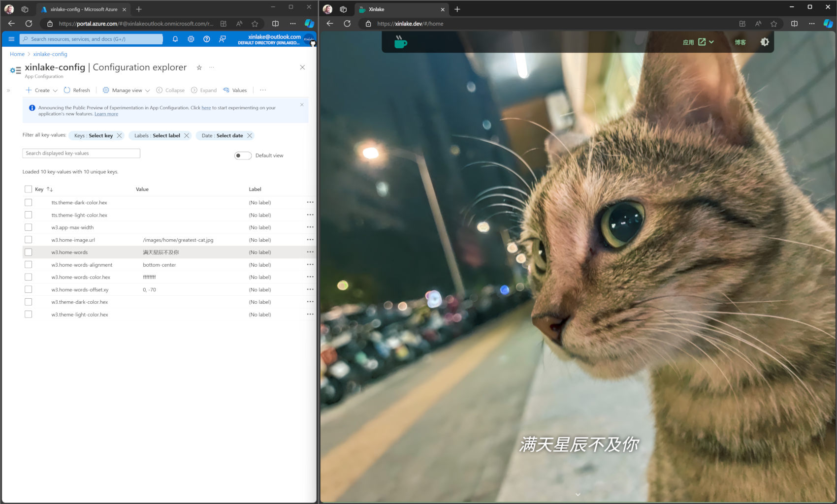The image size is (837, 504).
Task: Click the Expand toolbar button
Action: [204, 90]
